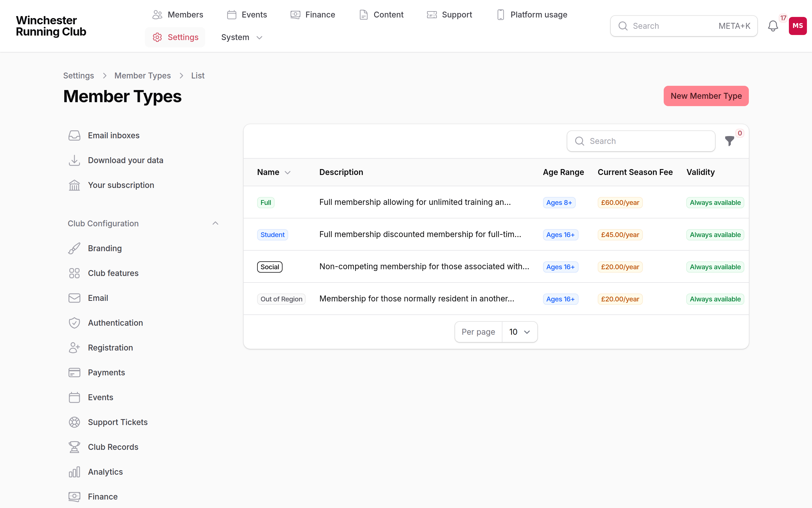This screenshot has width=812, height=508.
Task: Open the Social member type badge
Action: 270,267
